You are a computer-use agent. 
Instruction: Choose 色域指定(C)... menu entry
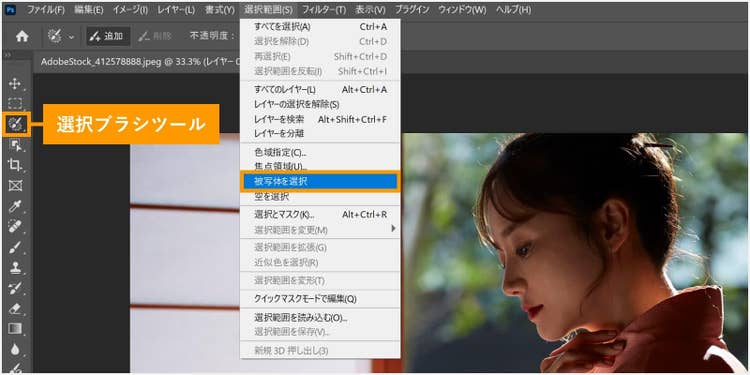(x=320, y=153)
